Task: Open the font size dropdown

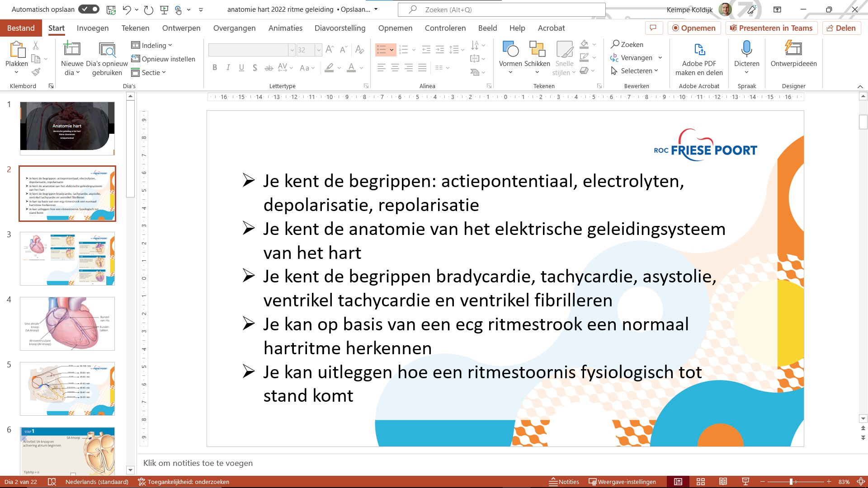Action: 319,50
